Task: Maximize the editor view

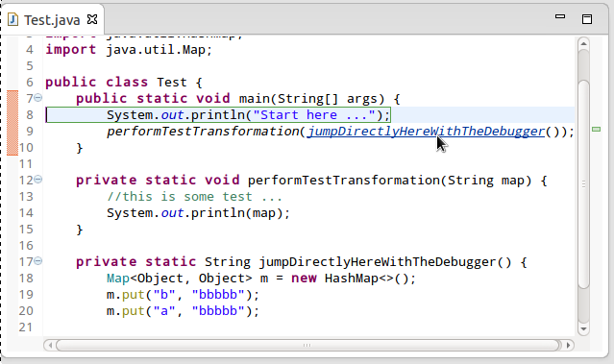Action: pos(587,19)
